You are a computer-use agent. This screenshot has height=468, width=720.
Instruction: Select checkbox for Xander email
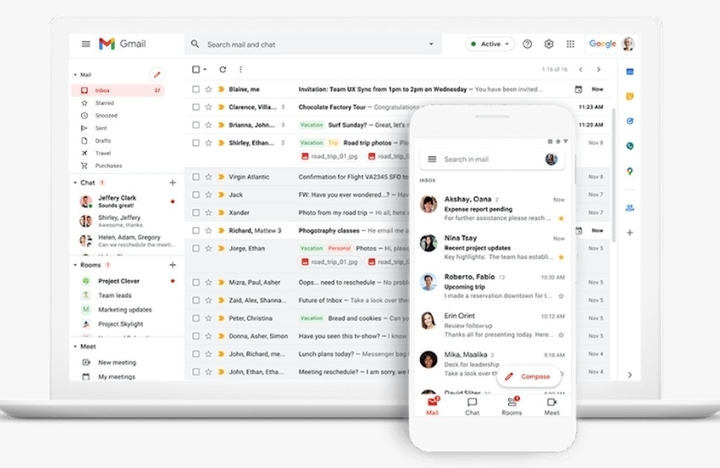(x=196, y=213)
